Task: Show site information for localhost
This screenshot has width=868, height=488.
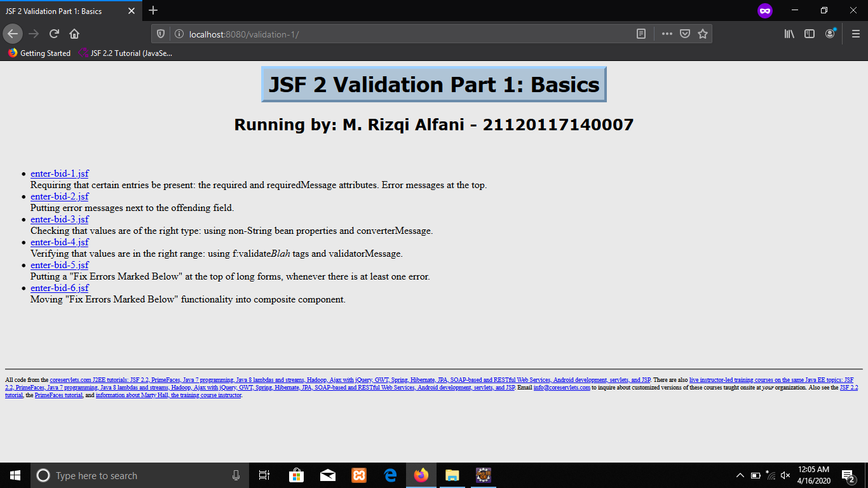Action: point(179,34)
